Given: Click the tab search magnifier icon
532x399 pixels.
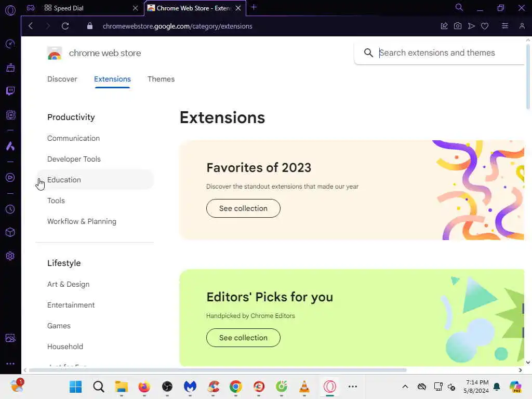Looking at the screenshot, I should [x=459, y=7].
